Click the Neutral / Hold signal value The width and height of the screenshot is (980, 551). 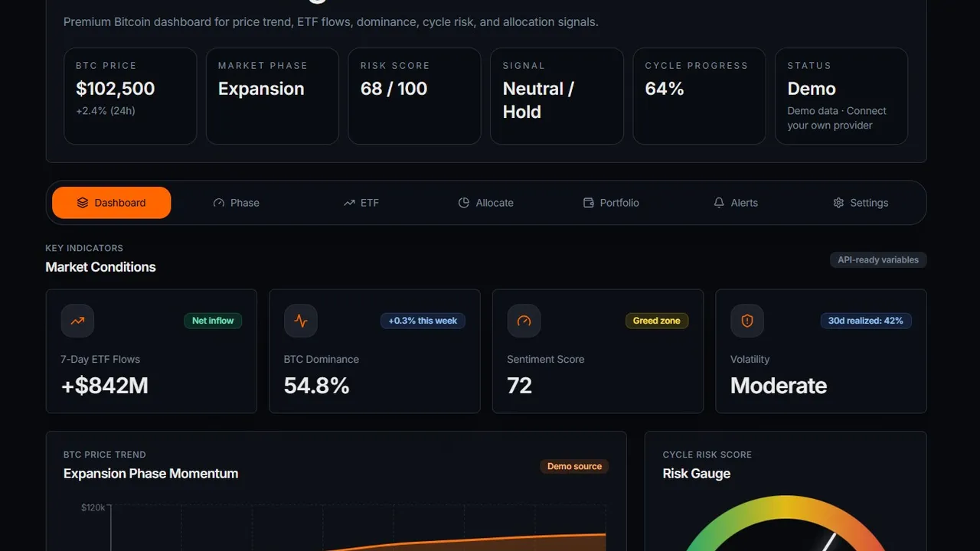click(x=538, y=100)
